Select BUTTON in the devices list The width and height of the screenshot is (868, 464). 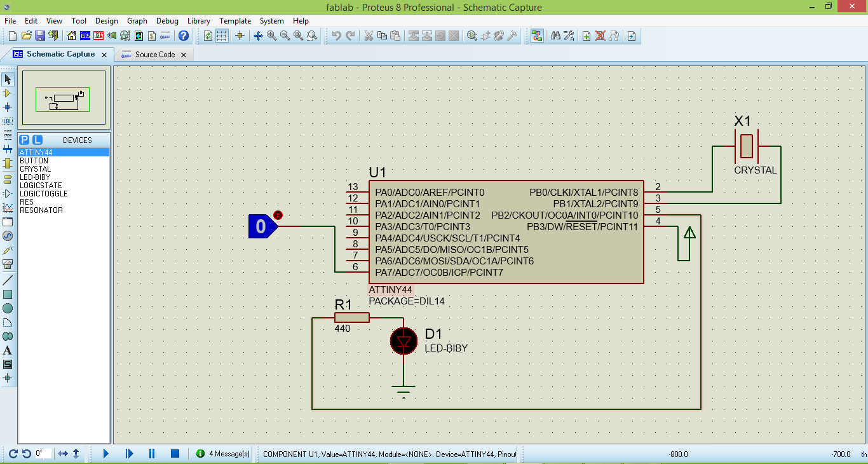(64, 161)
